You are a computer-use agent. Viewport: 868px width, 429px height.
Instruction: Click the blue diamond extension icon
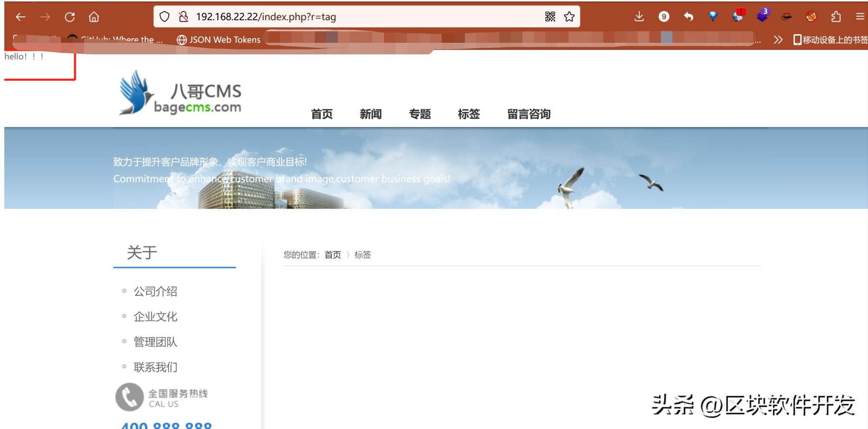tap(713, 16)
